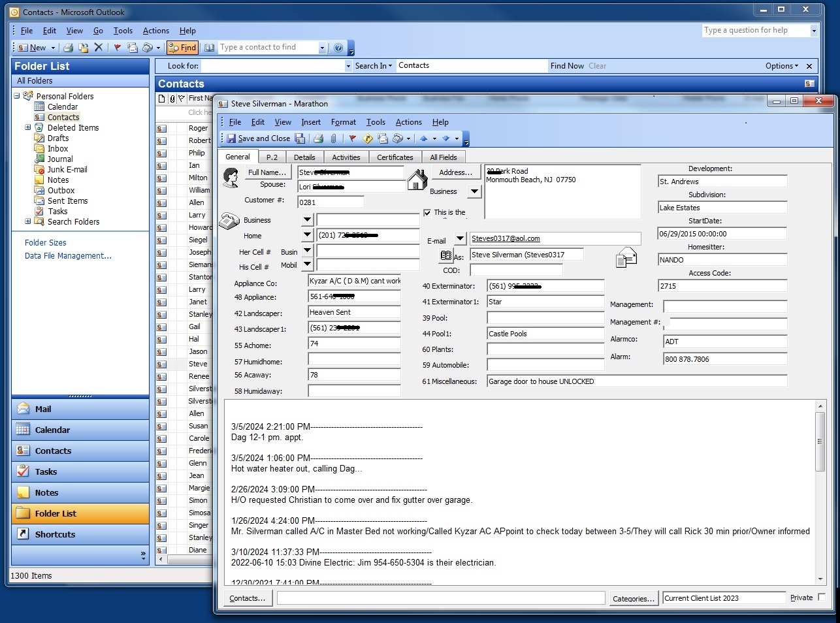Screen dimensions: 840x623
Task: Click Microsoft Outlook Help question mark icon
Action: click(x=338, y=48)
